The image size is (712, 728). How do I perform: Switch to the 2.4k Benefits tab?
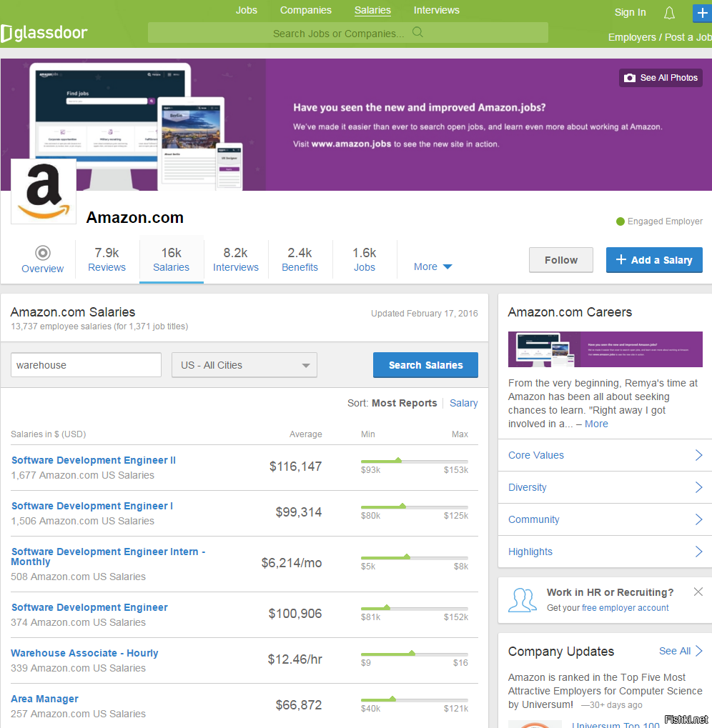click(300, 259)
